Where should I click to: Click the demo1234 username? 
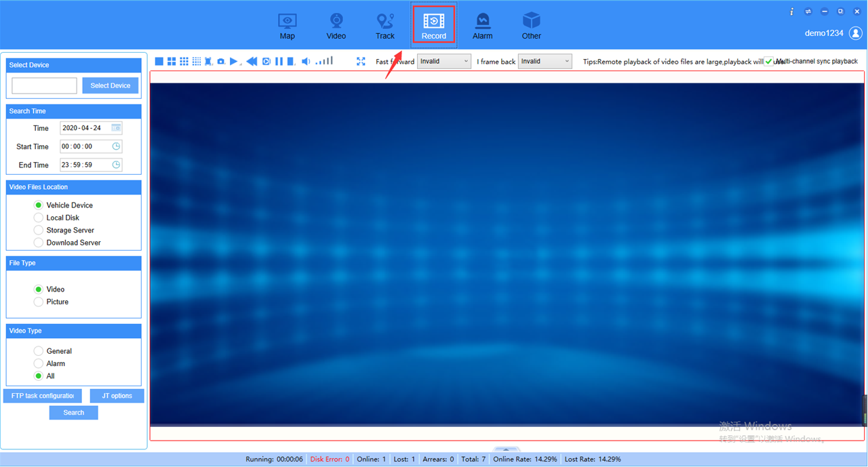(824, 33)
